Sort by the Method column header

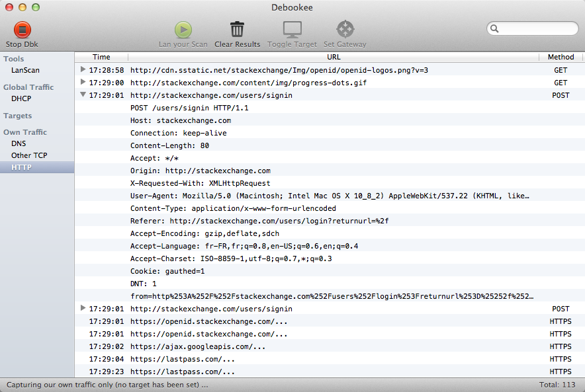tap(561, 57)
